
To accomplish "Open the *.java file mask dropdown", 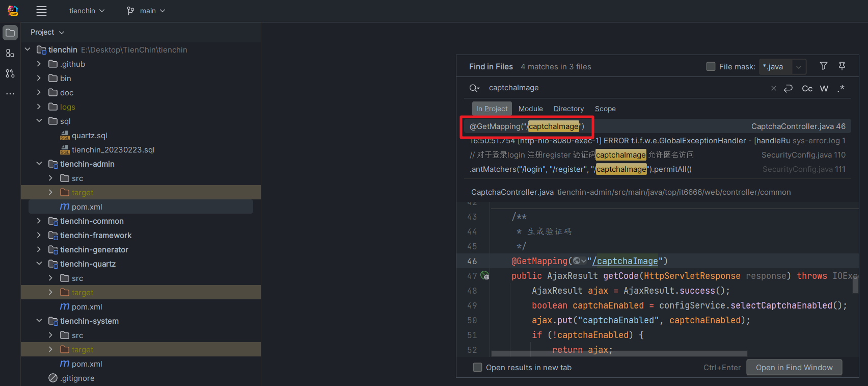I will (799, 67).
